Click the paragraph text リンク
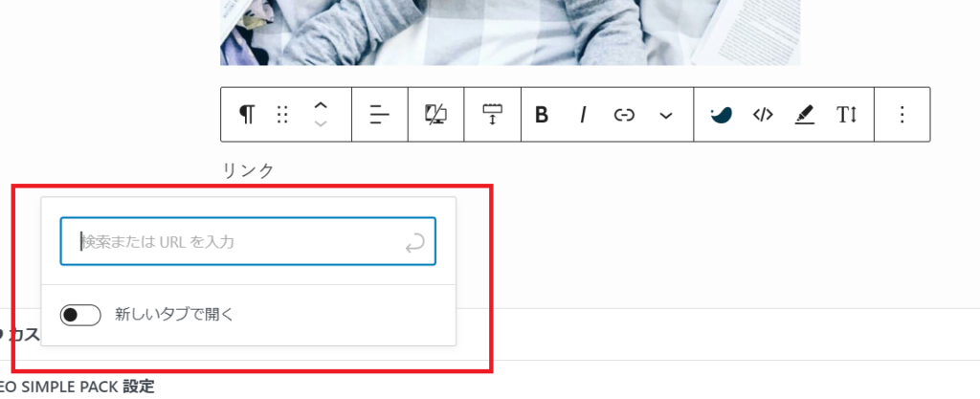 tap(248, 170)
